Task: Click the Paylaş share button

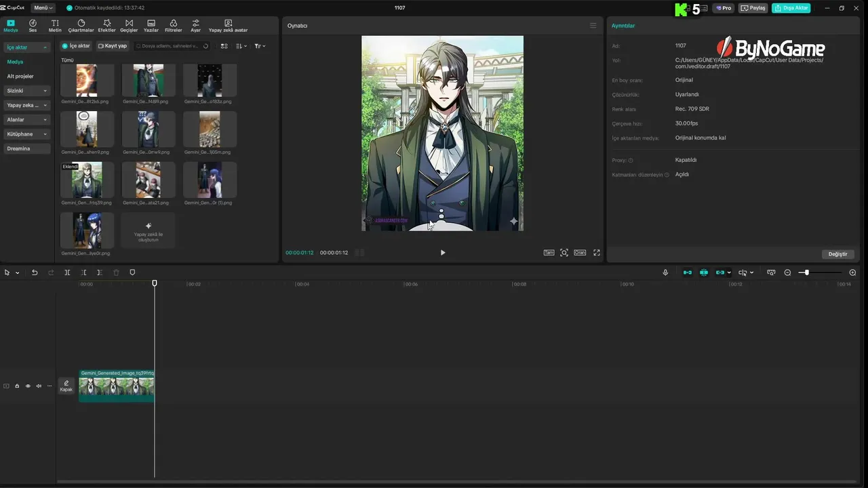Action: tap(753, 8)
